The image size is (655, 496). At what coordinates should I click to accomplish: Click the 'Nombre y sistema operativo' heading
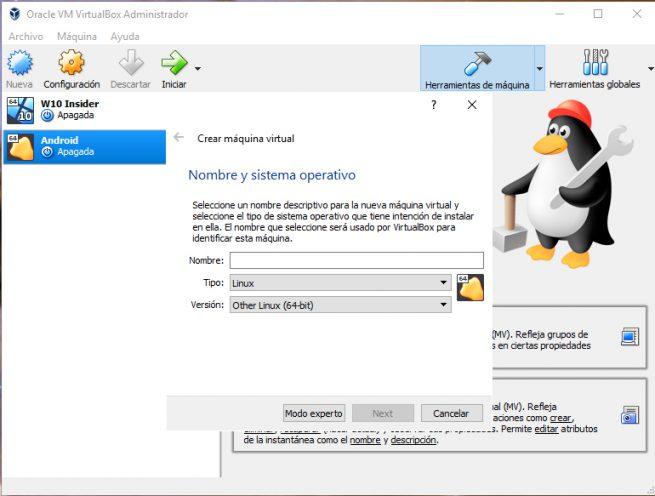pos(272,175)
